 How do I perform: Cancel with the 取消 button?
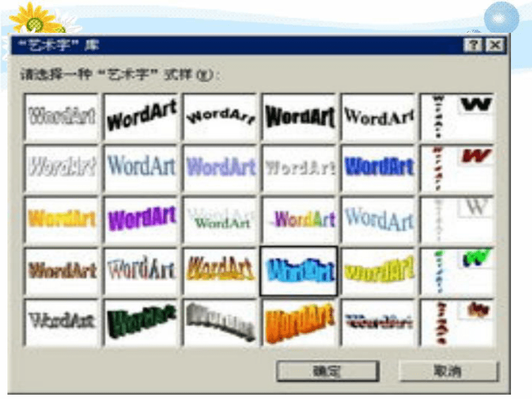tap(448, 371)
